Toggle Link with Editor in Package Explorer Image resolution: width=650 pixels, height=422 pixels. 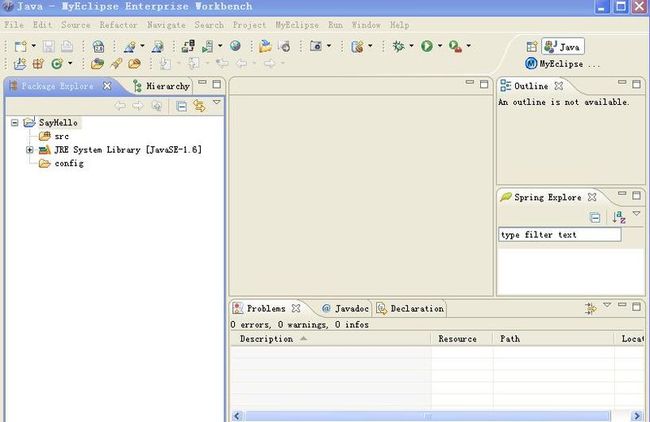(x=199, y=107)
